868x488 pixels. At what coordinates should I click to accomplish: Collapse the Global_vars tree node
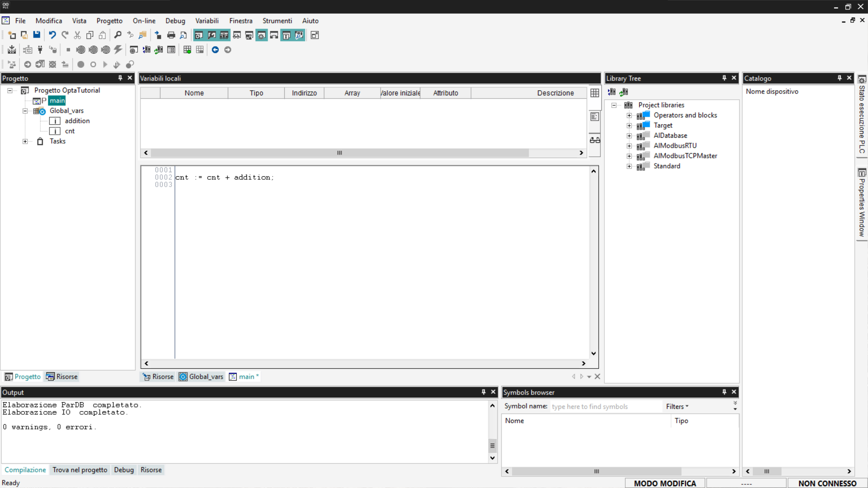point(25,111)
